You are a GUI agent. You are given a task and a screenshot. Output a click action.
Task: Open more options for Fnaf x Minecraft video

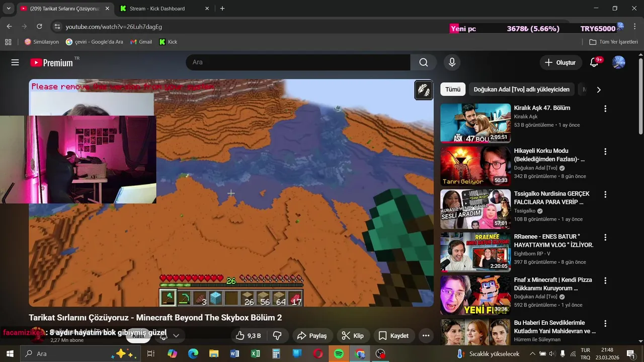pos(605,281)
